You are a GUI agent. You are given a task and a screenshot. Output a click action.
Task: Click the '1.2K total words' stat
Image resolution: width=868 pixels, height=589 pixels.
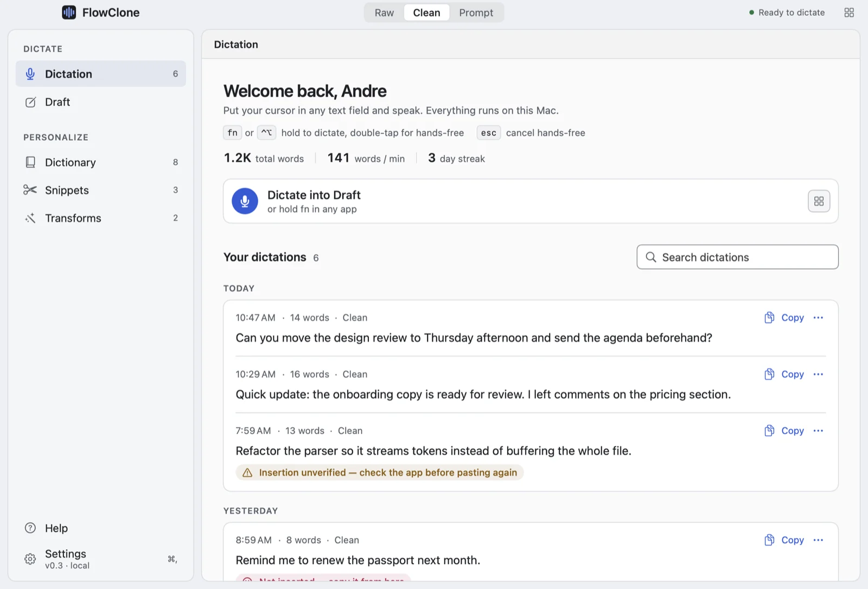coord(264,159)
